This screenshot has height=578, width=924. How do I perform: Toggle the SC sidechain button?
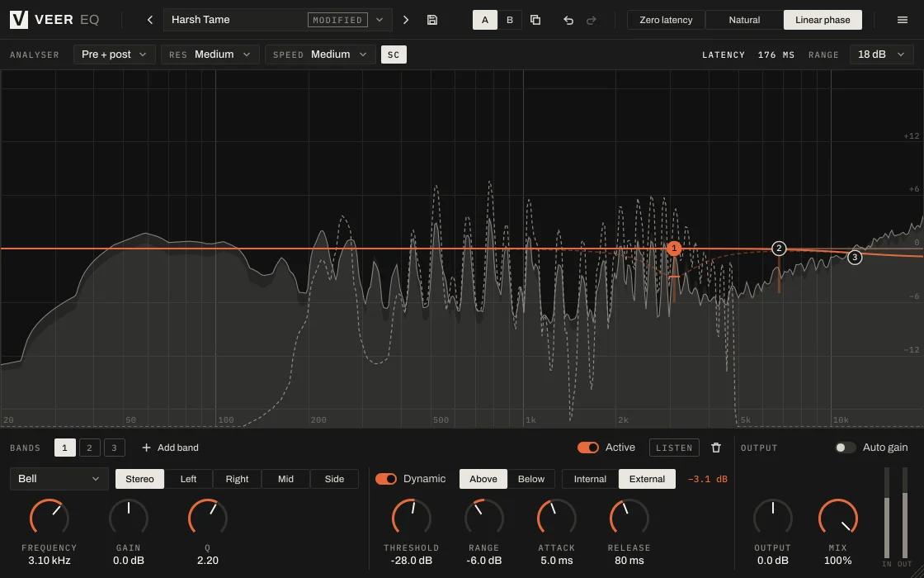394,54
